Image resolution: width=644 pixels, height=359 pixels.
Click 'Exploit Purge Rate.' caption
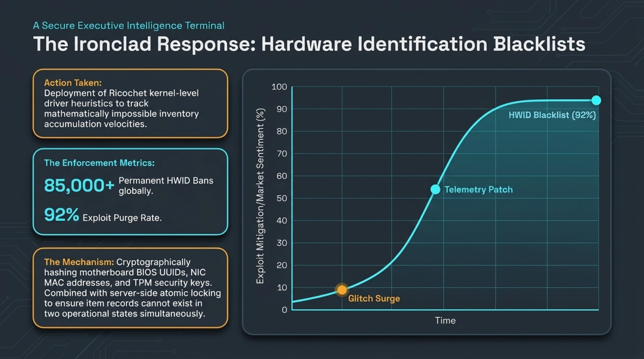pyautogui.click(x=122, y=218)
